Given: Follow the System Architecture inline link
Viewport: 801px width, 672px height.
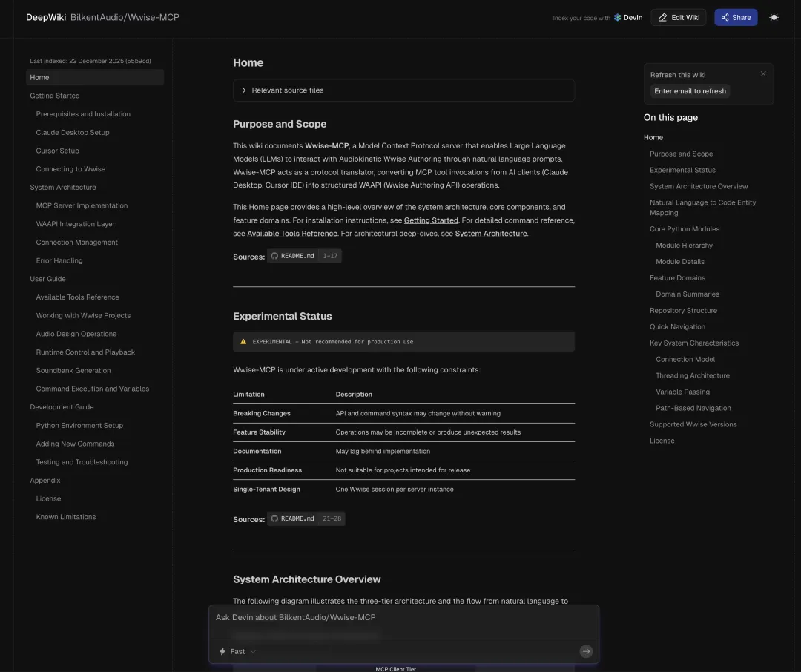Looking at the screenshot, I should pos(491,234).
